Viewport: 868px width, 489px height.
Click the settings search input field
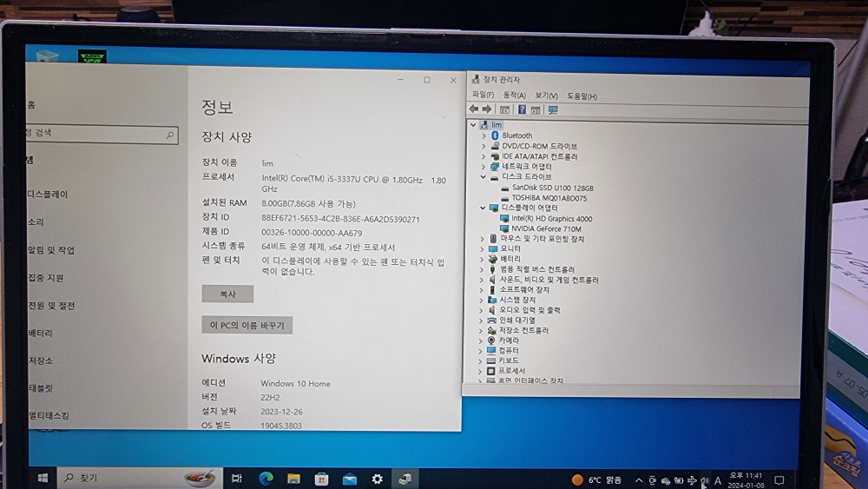point(95,134)
